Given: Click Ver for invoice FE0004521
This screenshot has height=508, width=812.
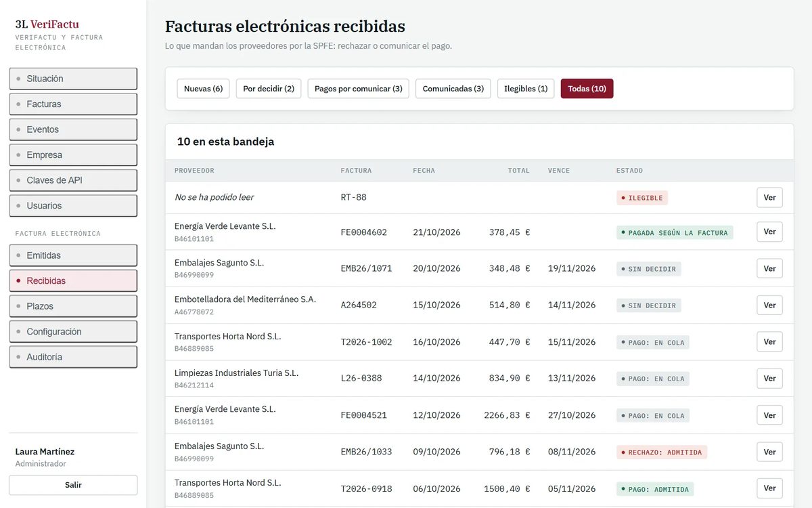Looking at the screenshot, I should click(x=769, y=415).
